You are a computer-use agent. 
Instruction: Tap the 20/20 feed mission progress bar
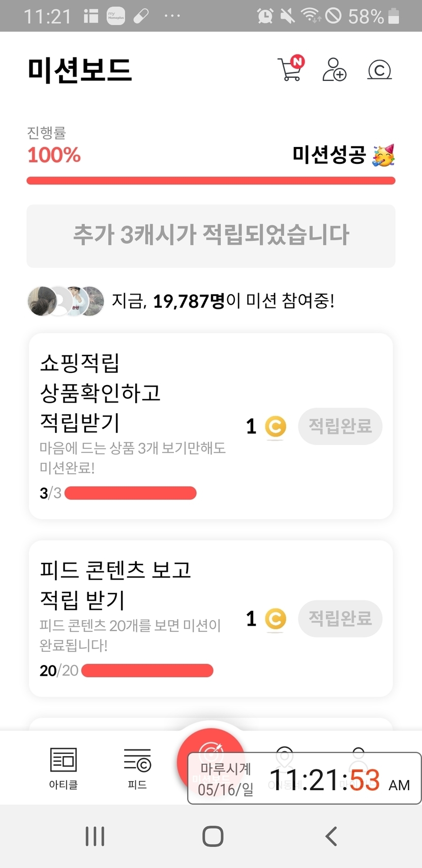[147, 671]
